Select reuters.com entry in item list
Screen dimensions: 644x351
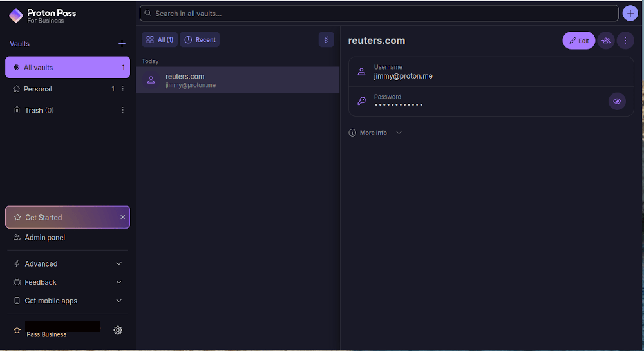(238, 80)
